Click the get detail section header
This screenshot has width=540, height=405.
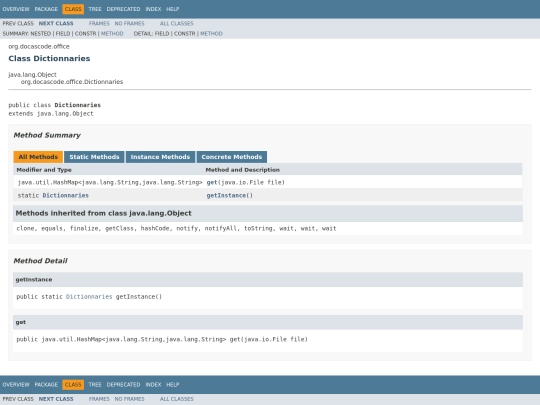point(268,322)
